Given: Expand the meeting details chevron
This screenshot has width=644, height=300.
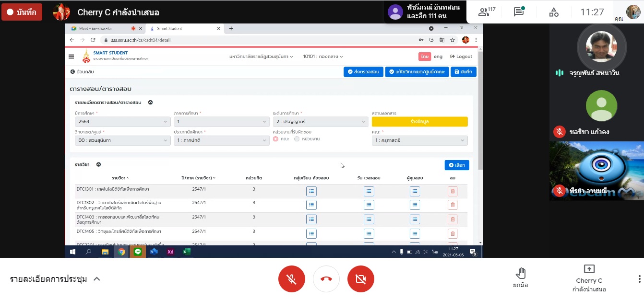Looking at the screenshot, I should click(96, 279).
